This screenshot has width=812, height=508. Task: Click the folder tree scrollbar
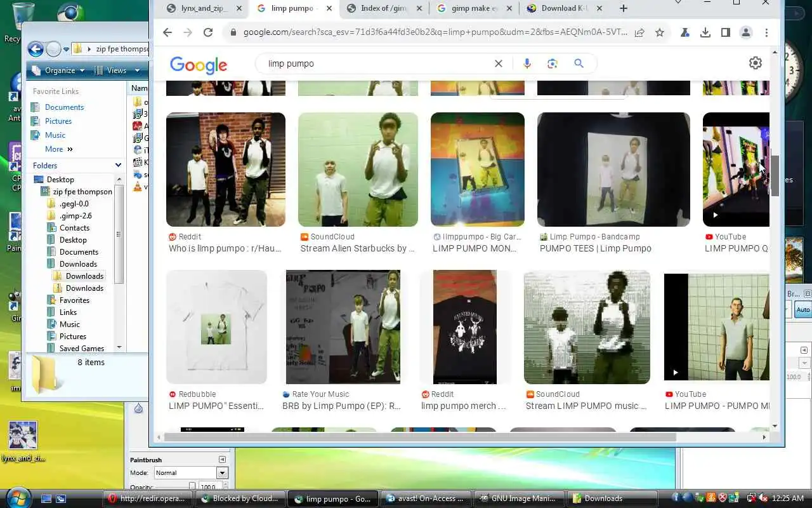(x=119, y=235)
